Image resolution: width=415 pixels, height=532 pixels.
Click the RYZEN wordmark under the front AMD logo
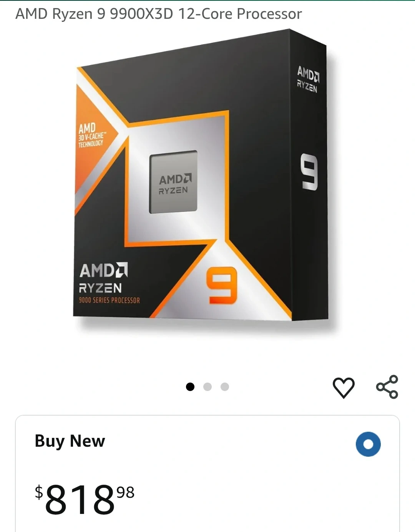[x=100, y=288]
